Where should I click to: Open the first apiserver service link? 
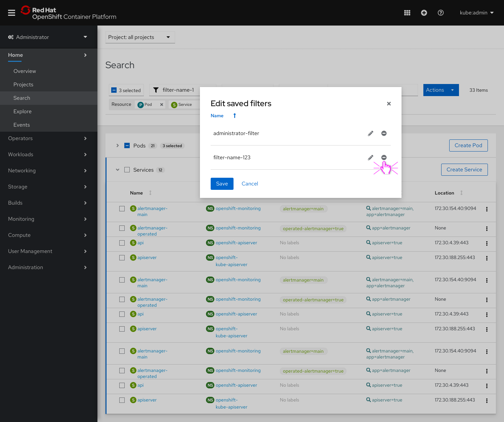(x=147, y=258)
